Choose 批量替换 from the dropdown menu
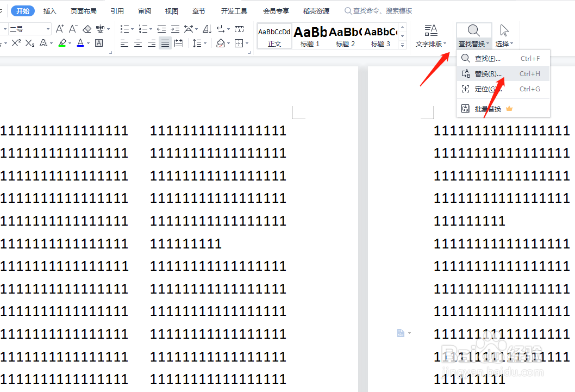The height and width of the screenshot is (392, 575). 503,109
